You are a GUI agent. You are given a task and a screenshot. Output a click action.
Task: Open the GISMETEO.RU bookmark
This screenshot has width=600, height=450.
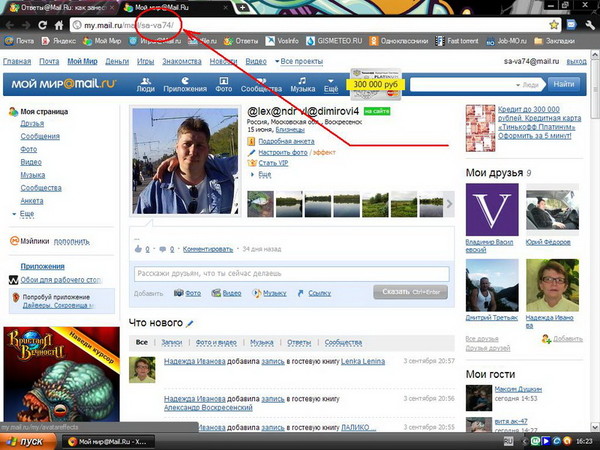[334, 41]
